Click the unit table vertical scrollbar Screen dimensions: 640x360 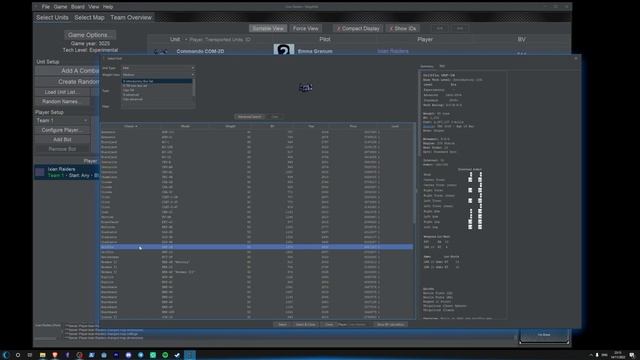click(x=414, y=173)
